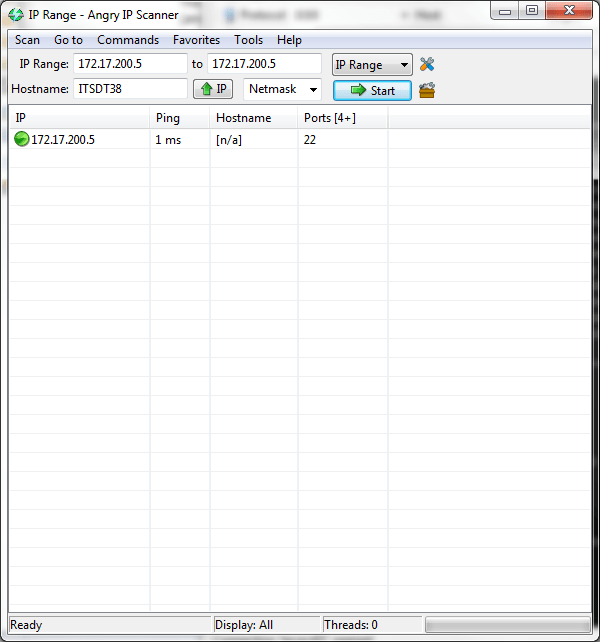Screen dimensions: 600x642
Task: Open the Go to menu
Action: point(68,40)
